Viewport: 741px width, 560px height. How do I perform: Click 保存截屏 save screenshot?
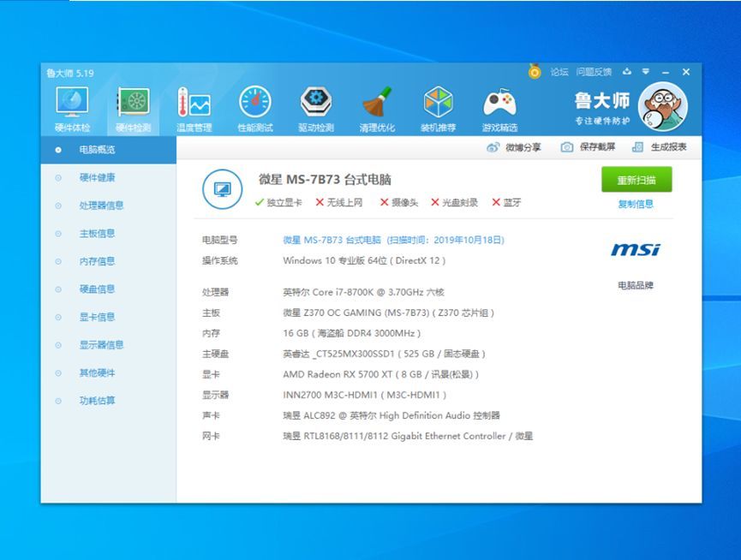point(588,147)
